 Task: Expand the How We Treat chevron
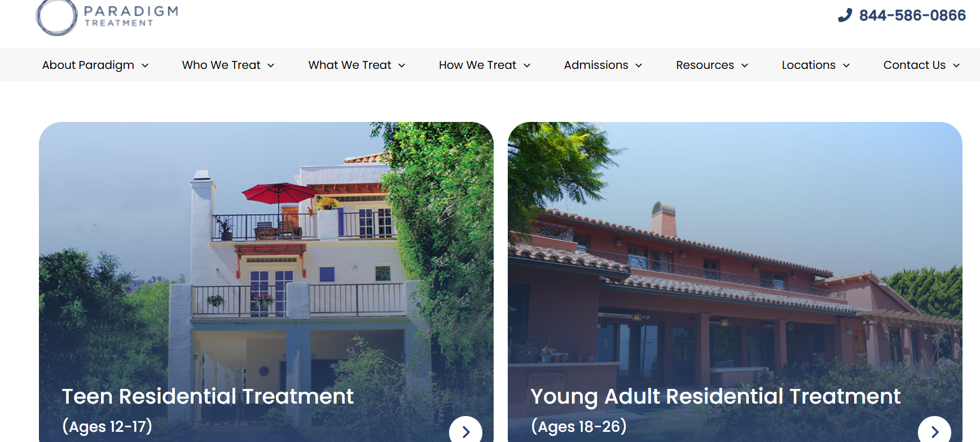527,65
